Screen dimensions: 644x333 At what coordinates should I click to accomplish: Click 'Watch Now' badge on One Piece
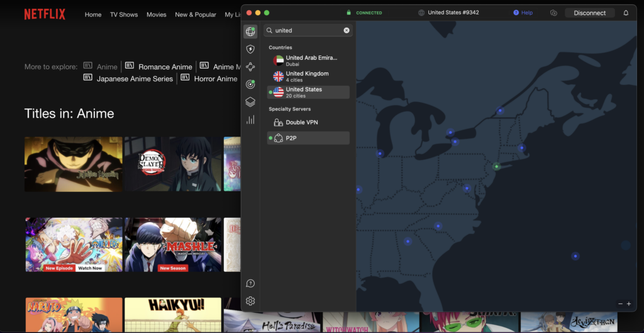coord(90,268)
